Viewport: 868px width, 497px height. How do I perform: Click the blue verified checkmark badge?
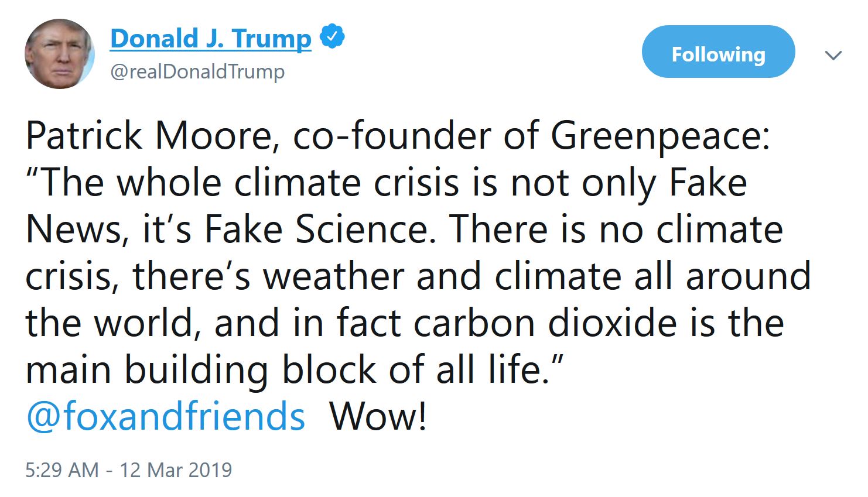pos(332,37)
